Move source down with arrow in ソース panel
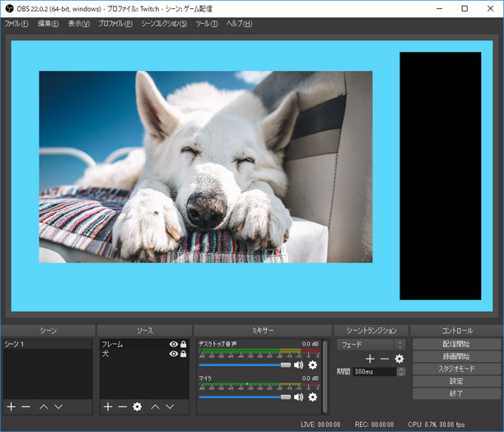Viewport: 504px width, 432px height. coord(170,406)
